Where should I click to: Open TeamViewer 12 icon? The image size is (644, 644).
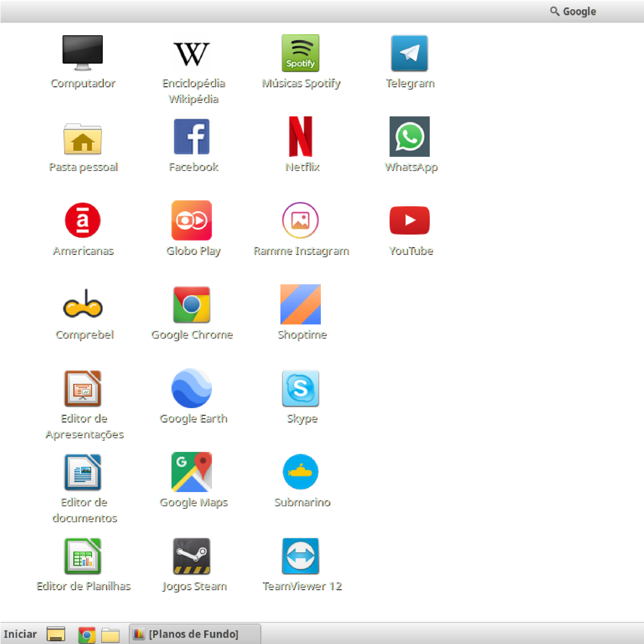[x=300, y=556]
